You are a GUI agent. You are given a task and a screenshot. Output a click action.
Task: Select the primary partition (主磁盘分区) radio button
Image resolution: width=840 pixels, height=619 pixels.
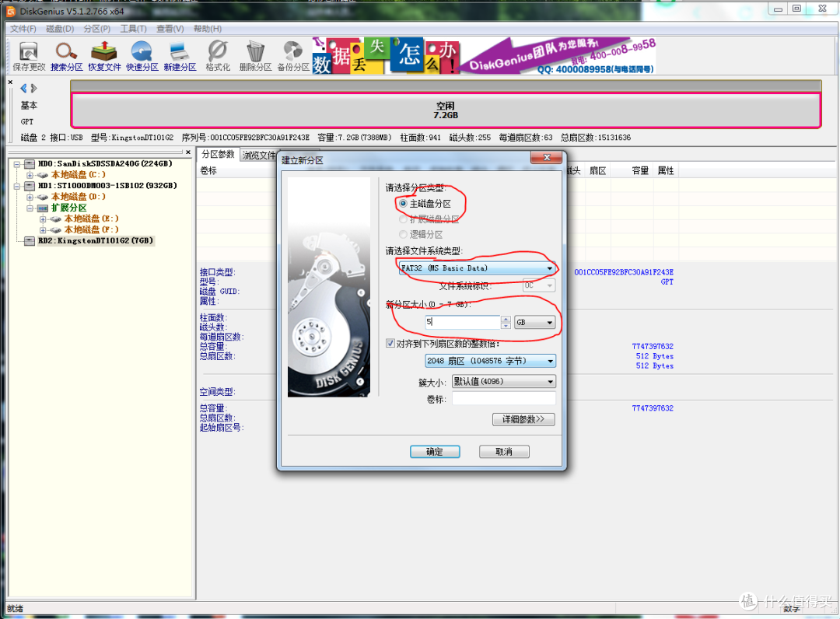[x=403, y=204]
